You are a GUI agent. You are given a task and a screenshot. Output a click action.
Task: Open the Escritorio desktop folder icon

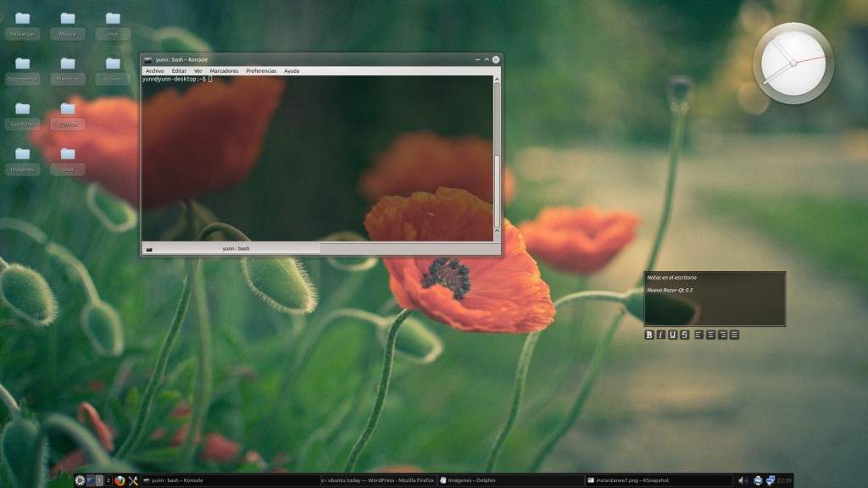pos(22,115)
